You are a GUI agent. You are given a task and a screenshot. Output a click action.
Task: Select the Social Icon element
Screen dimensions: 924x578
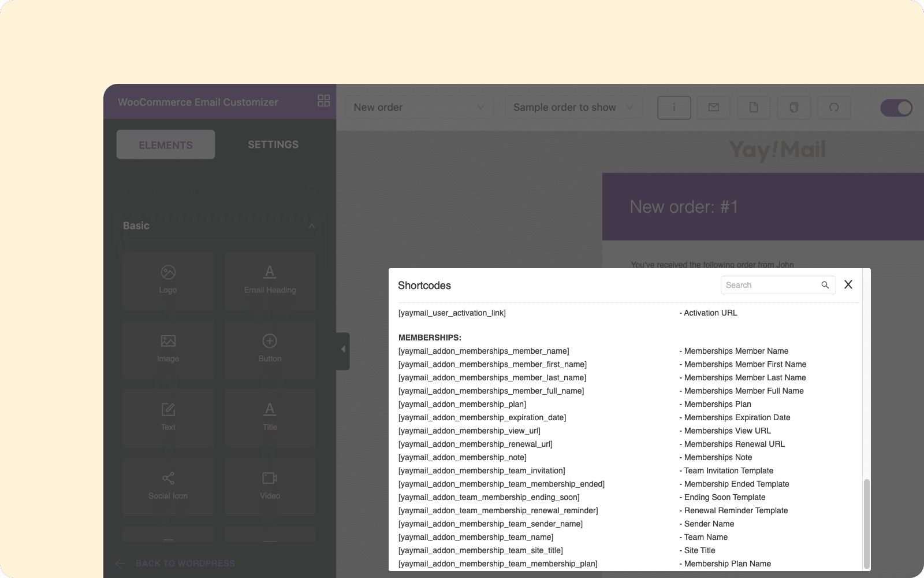point(168,487)
